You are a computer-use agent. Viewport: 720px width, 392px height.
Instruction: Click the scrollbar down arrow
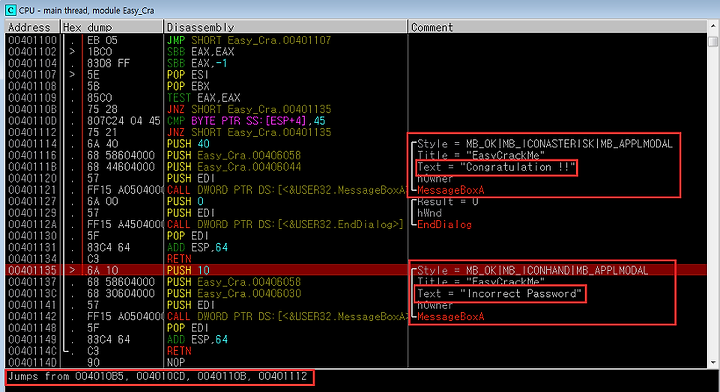point(713,362)
